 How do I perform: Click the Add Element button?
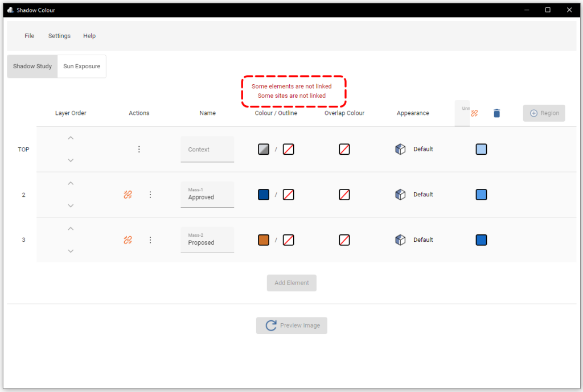point(291,283)
